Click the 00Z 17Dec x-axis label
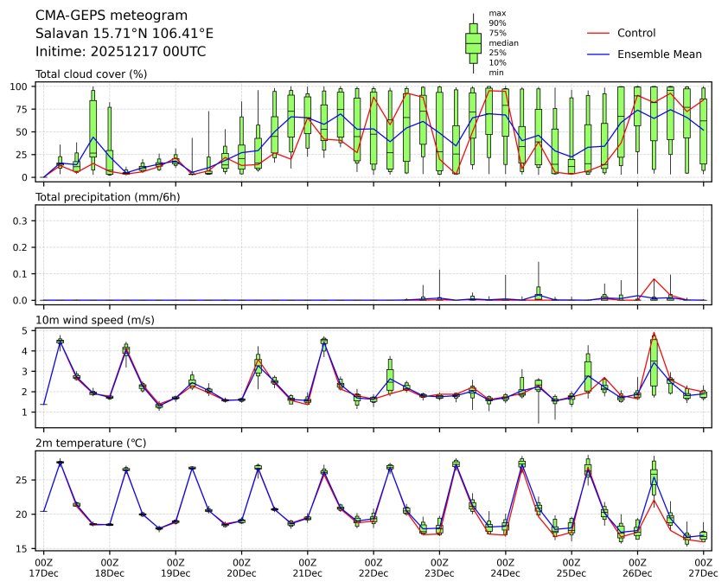 click(44, 567)
